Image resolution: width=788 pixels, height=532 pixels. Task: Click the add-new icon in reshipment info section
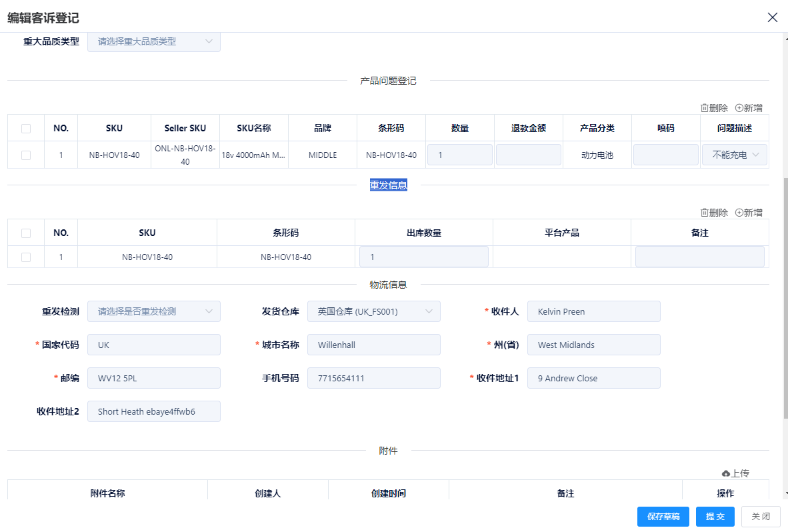pos(739,213)
